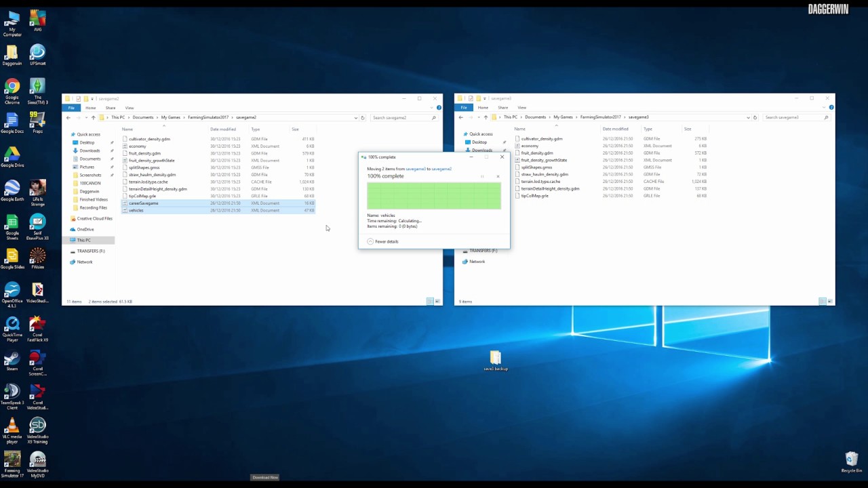
Task: Open the Google Chrome desktop shortcut
Action: click(12, 90)
